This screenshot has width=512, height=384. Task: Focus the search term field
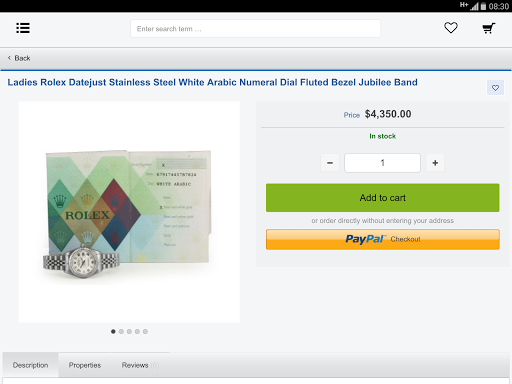coord(255,29)
